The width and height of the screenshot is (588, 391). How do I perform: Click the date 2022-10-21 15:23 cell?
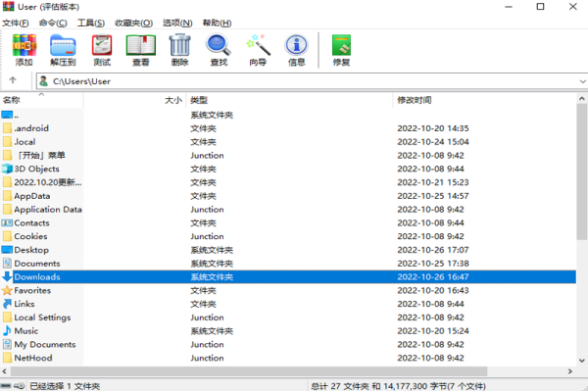click(433, 182)
